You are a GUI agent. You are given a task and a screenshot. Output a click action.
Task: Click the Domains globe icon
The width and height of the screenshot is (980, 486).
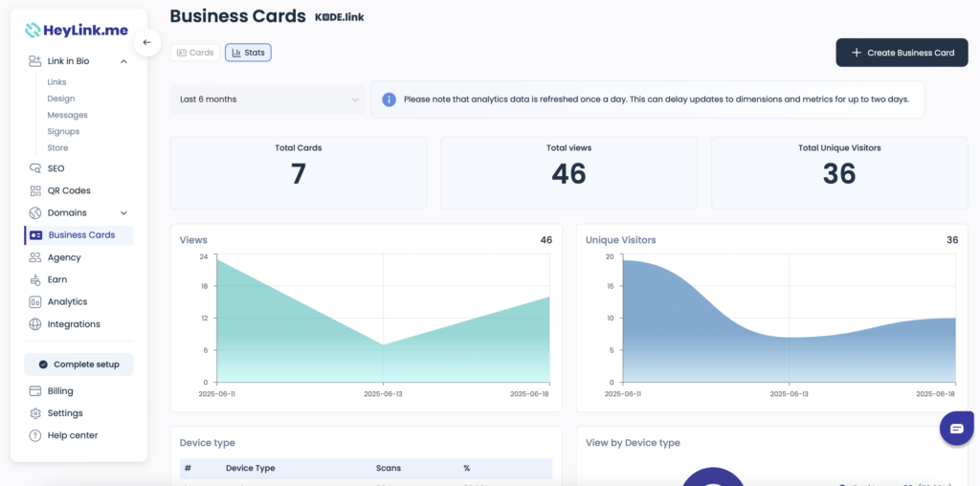point(35,213)
